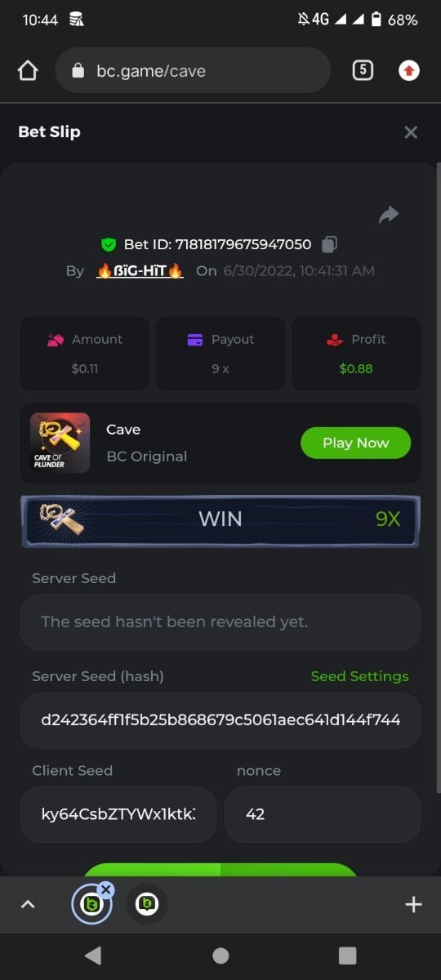Tap the red update arrow icon
The height and width of the screenshot is (980, 441).
pyautogui.click(x=409, y=71)
